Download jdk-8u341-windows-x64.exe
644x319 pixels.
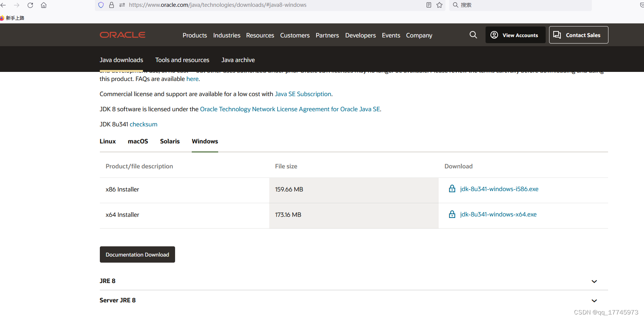[498, 214]
